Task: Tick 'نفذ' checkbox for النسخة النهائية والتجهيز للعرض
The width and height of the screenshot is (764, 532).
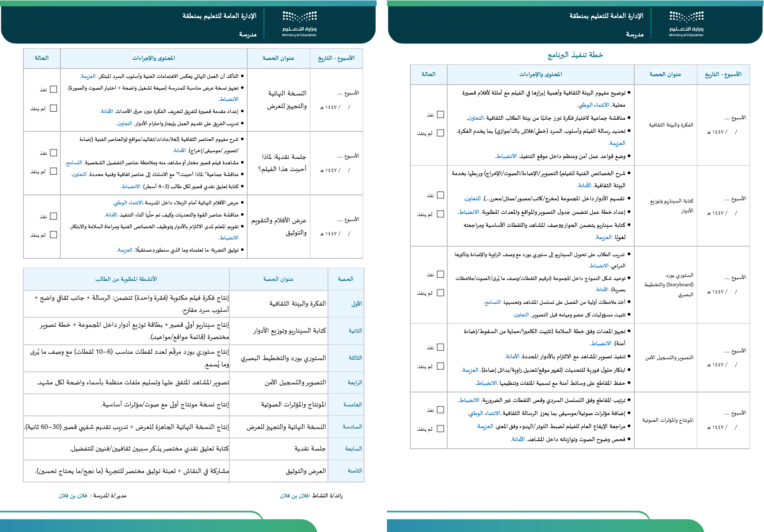Action: pos(54,89)
